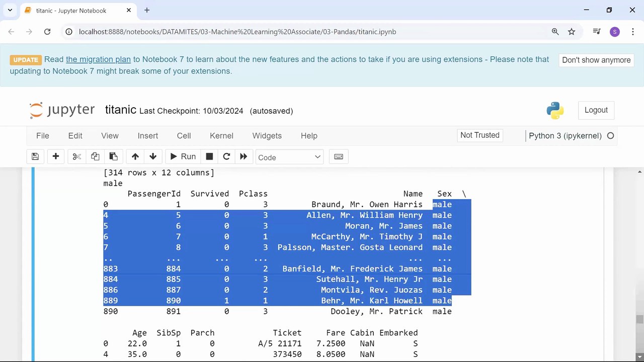Image resolution: width=644 pixels, height=362 pixels.
Task: Run the selected cell
Action: [183, 157]
